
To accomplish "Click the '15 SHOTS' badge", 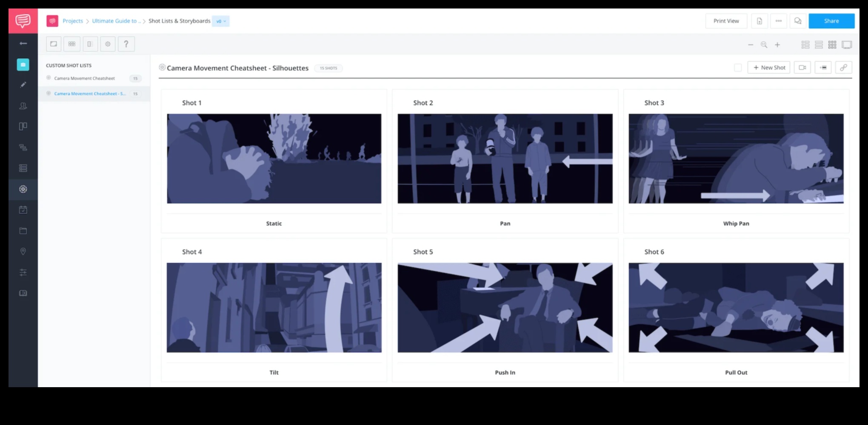I will tap(328, 68).
